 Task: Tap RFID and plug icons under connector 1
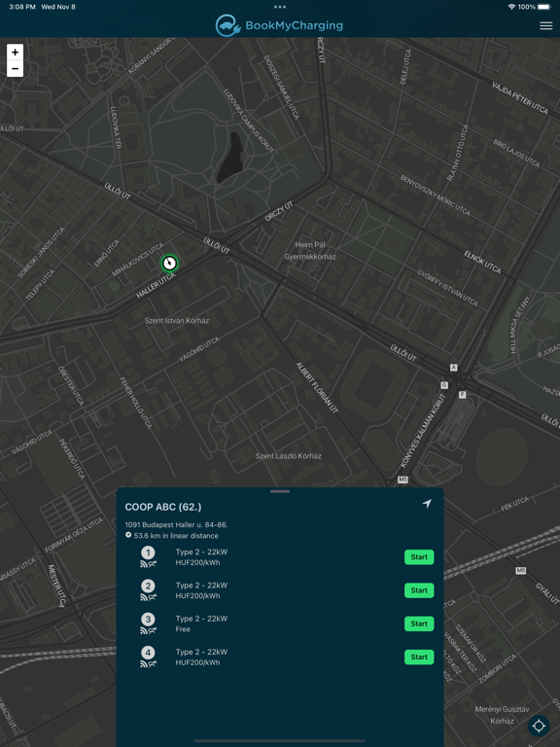[148, 564]
